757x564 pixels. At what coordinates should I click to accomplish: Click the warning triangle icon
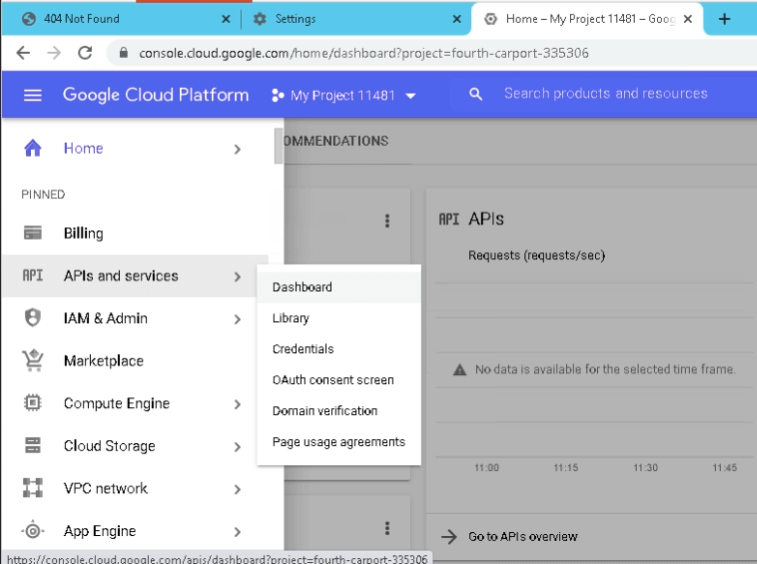460,370
